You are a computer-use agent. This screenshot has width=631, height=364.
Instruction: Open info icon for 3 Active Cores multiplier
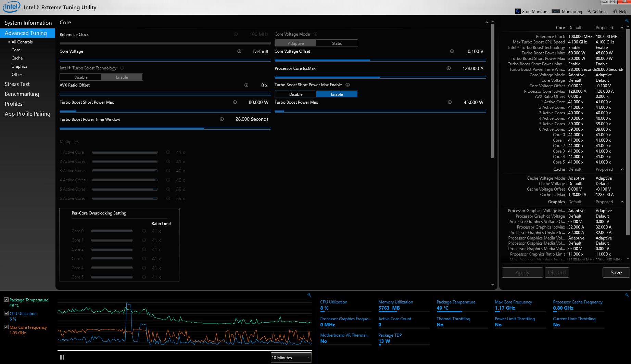tap(168, 171)
